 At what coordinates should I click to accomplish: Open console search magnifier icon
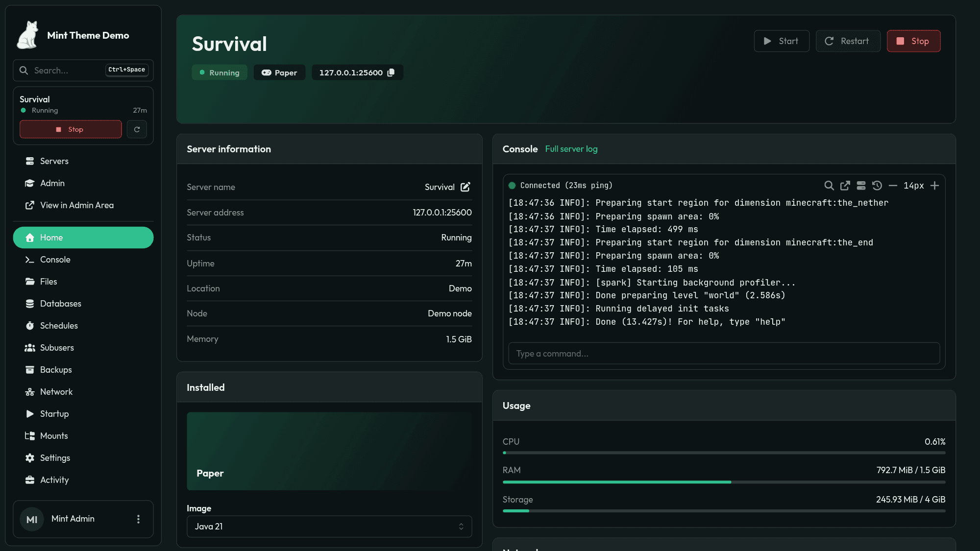pos(829,186)
